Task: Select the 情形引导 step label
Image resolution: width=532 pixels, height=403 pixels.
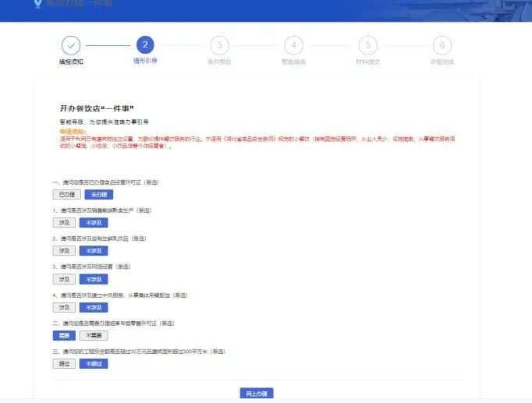Action: click(145, 61)
